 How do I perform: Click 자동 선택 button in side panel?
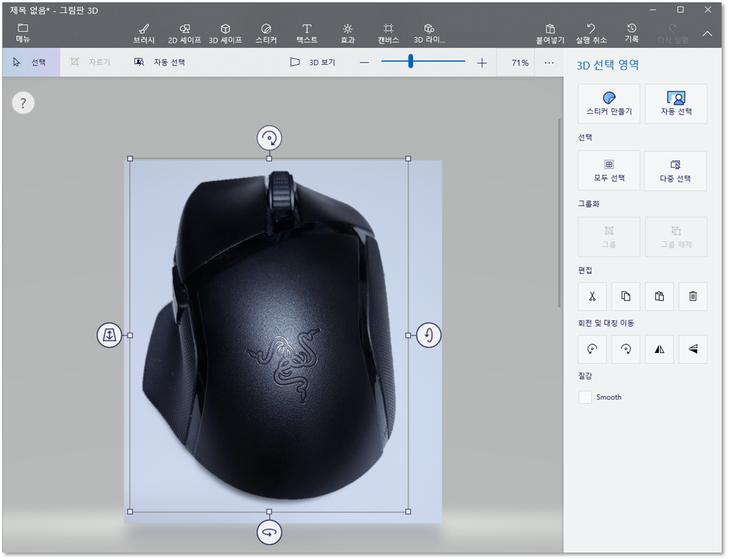[x=676, y=104]
